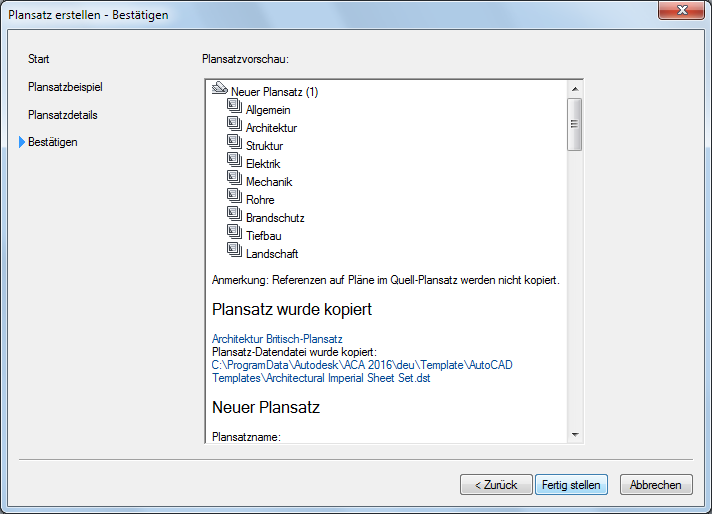
Task: Open the Plansatzbeispiel wizard step
Action: pyautogui.click(x=65, y=87)
